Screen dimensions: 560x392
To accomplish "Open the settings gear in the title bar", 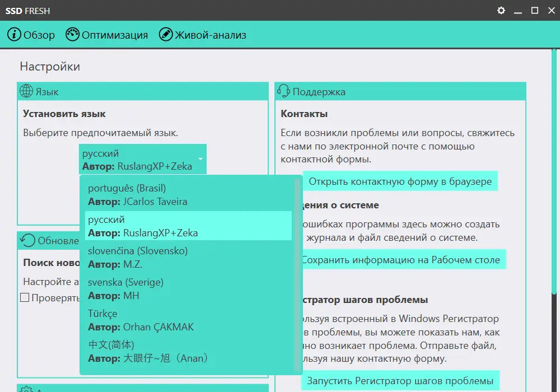I will point(501,10).
